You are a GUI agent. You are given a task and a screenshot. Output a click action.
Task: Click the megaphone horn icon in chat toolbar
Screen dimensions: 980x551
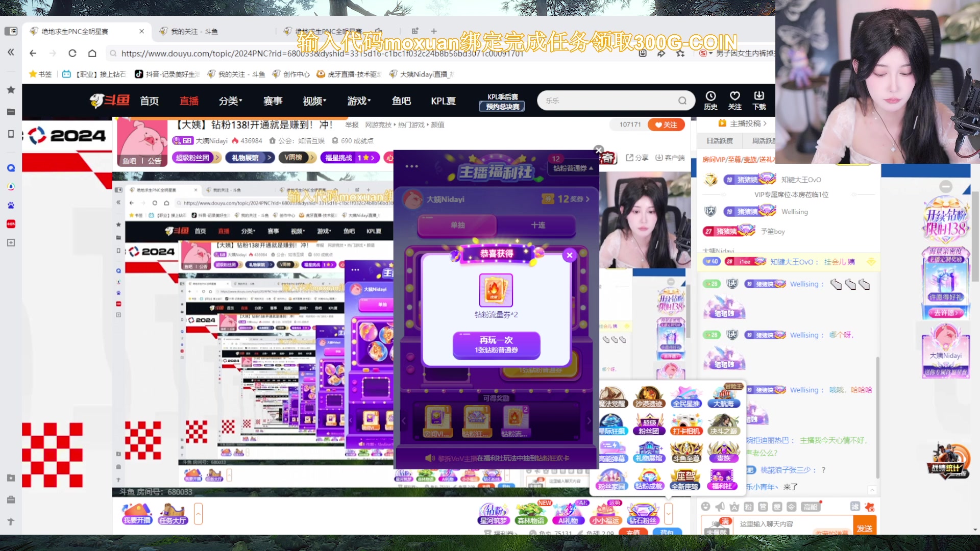pos(720,507)
